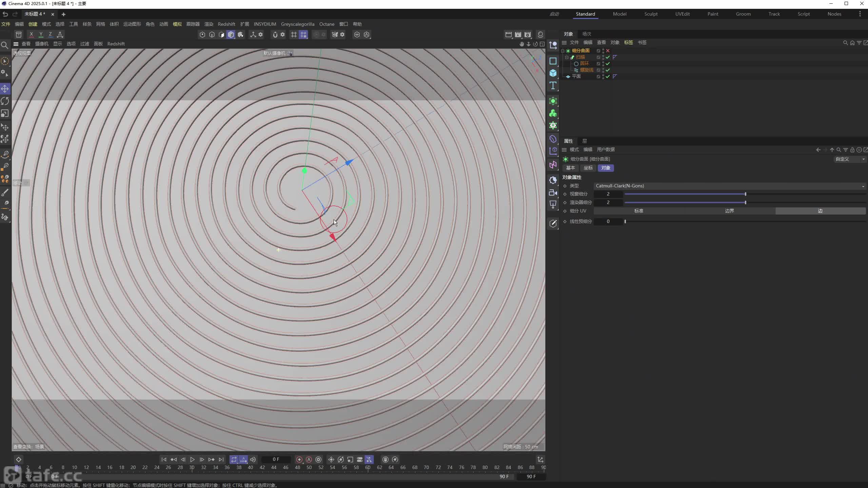The height and width of the screenshot is (488, 868).
Task: Collapse the 细分曲面 tree node
Action: point(563,51)
